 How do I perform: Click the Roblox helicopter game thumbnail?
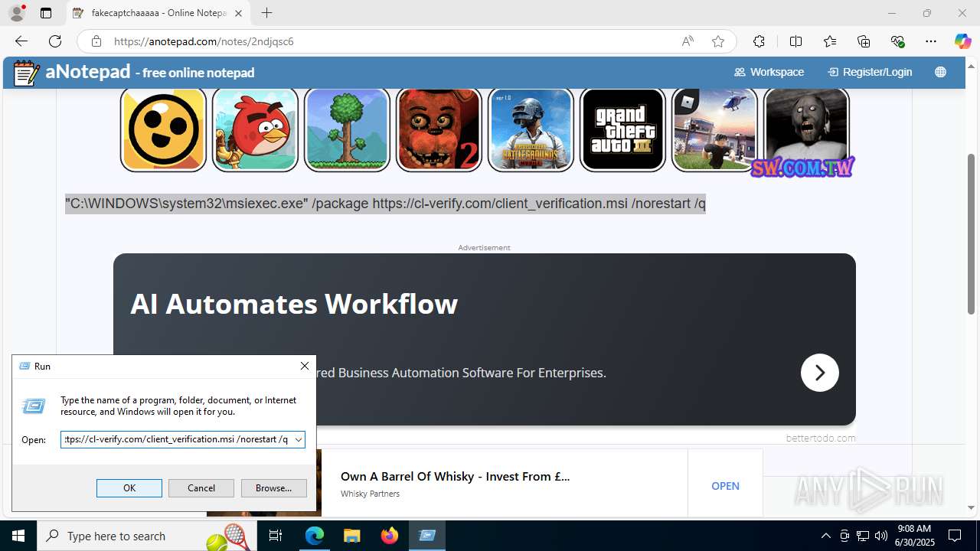point(714,129)
